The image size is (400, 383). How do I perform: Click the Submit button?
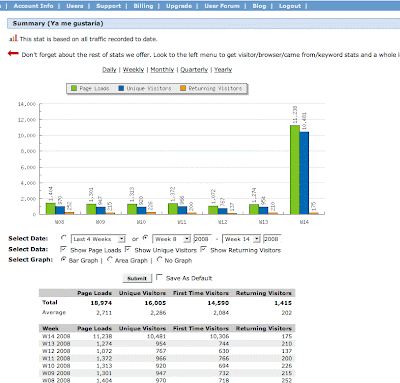[137, 278]
